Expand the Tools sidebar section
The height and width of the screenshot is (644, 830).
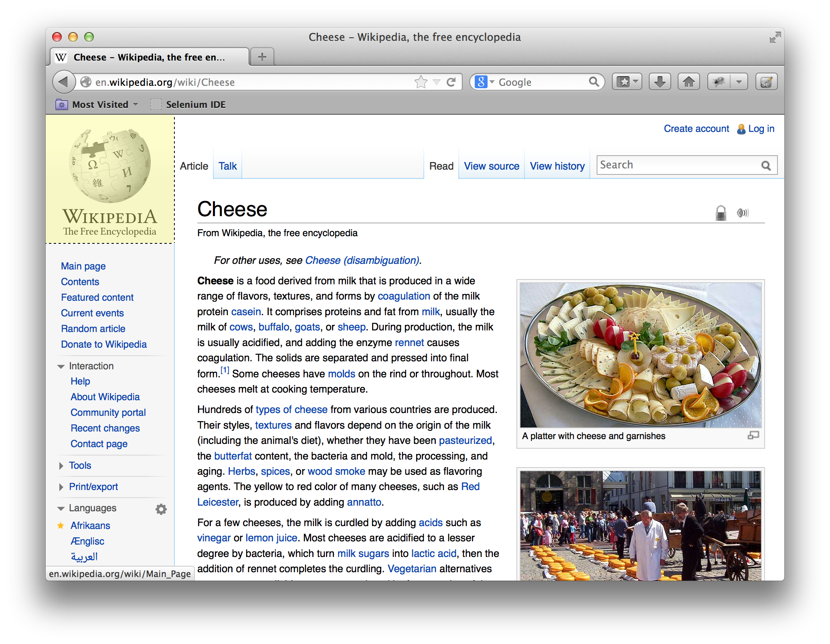click(61, 466)
